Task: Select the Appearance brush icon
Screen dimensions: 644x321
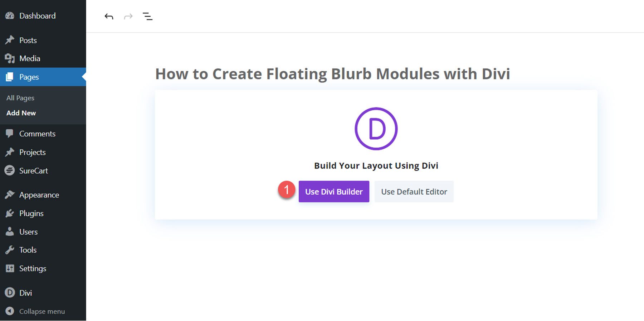Action: [9, 195]
